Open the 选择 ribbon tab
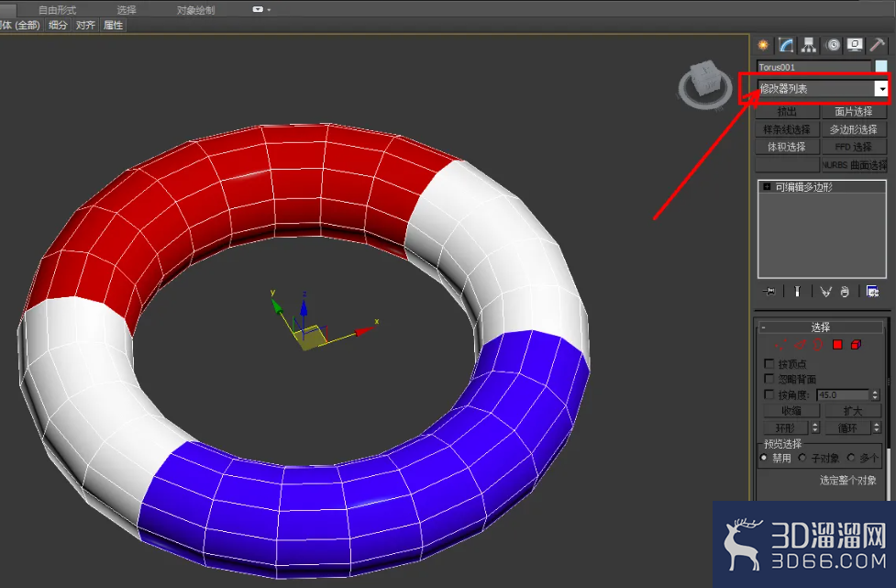 click(x=127, y=10)
